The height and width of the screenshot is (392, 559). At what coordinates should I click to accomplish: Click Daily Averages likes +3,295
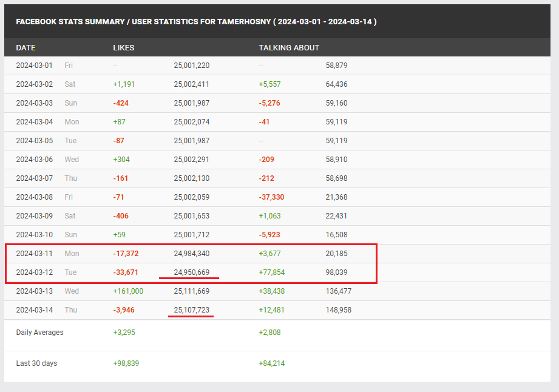[x=124, y=333]
